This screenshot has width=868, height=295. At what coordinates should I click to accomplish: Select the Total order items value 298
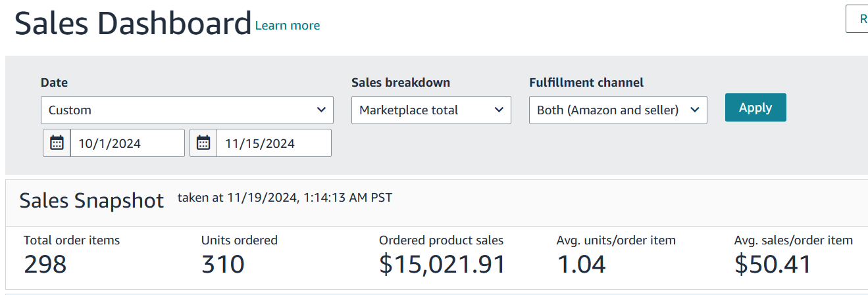click(x=45, y=264)
